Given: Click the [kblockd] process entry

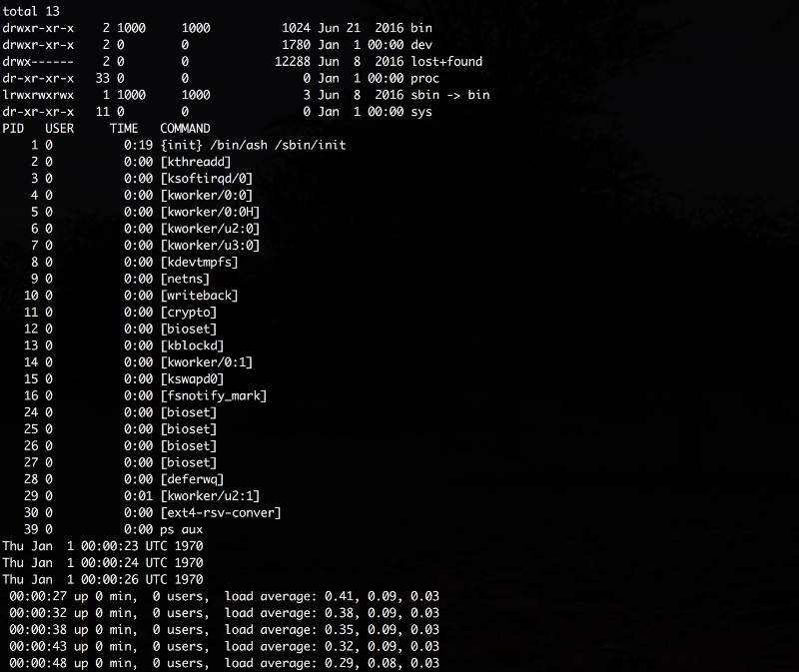Looking at the screenshot, I should (192, 345).
